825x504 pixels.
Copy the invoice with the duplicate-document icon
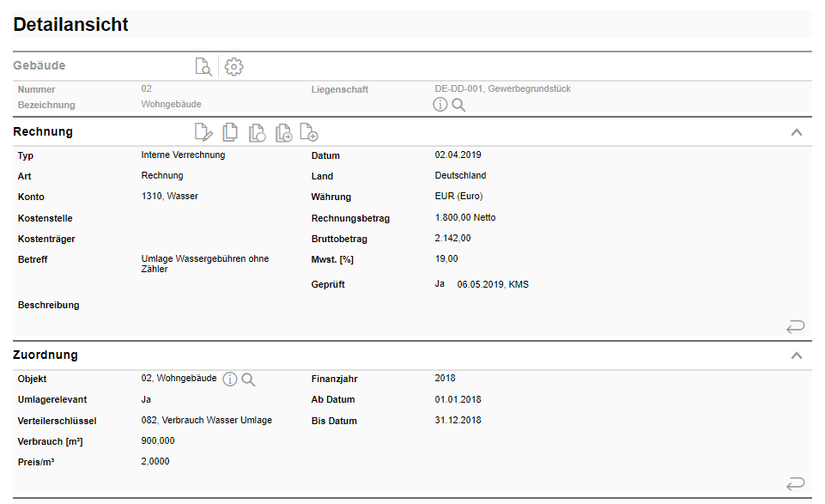[x=230, y=132]
